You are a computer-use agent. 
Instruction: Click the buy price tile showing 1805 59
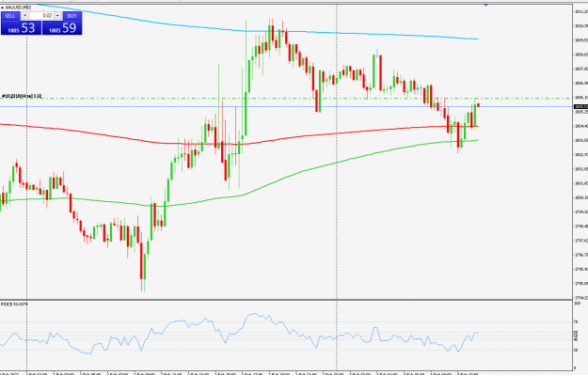(x=62, y=27)
